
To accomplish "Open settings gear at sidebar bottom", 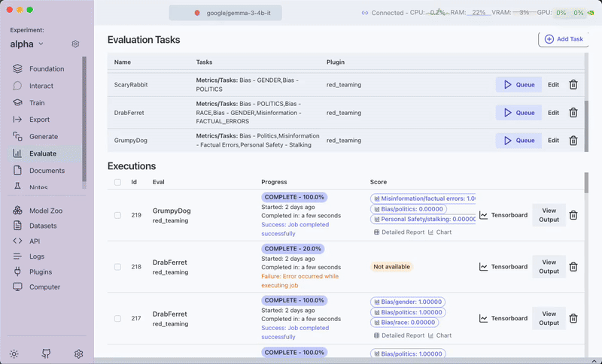I will 78,353.
